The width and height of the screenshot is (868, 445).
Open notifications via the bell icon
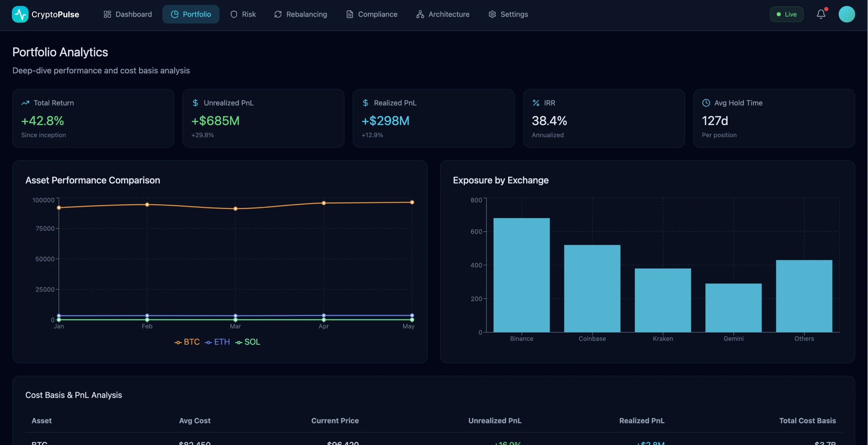click(821, 14)
